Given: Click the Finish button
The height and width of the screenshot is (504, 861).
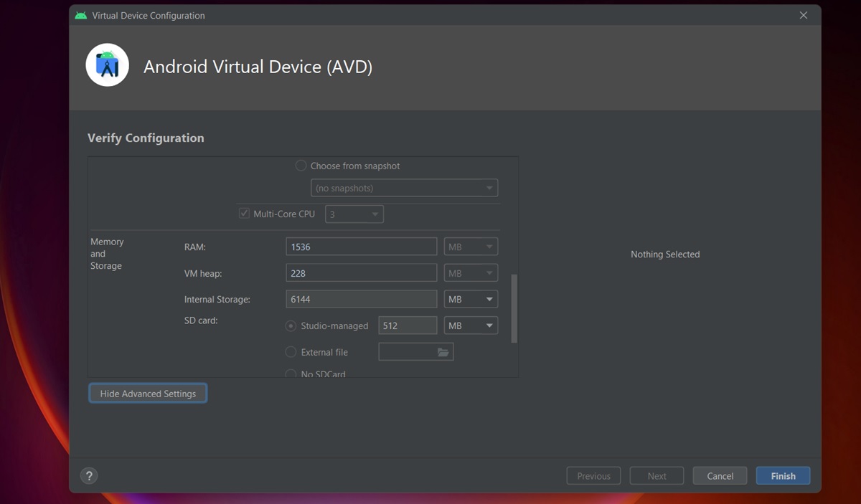Looking at the screenshot, I should pos(783,476).
